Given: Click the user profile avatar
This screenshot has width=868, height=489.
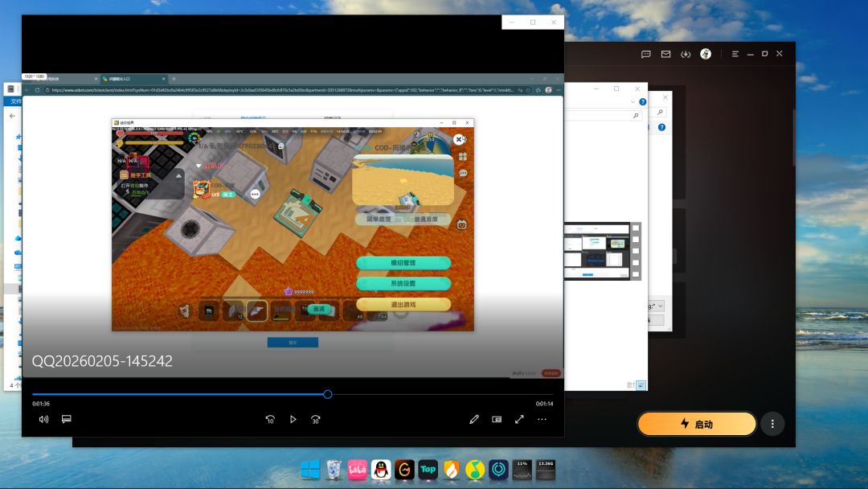Looking at the screenshot, I should (706, 54).
